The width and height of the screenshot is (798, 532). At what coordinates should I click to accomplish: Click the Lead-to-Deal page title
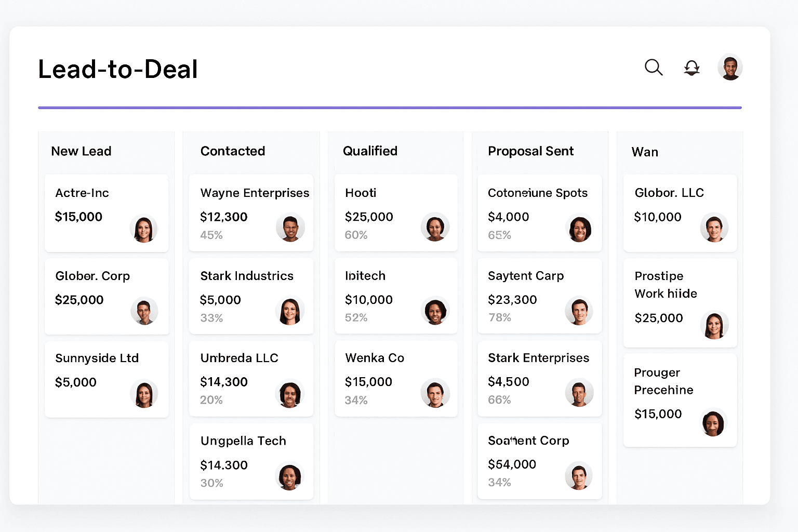[117, 69]
